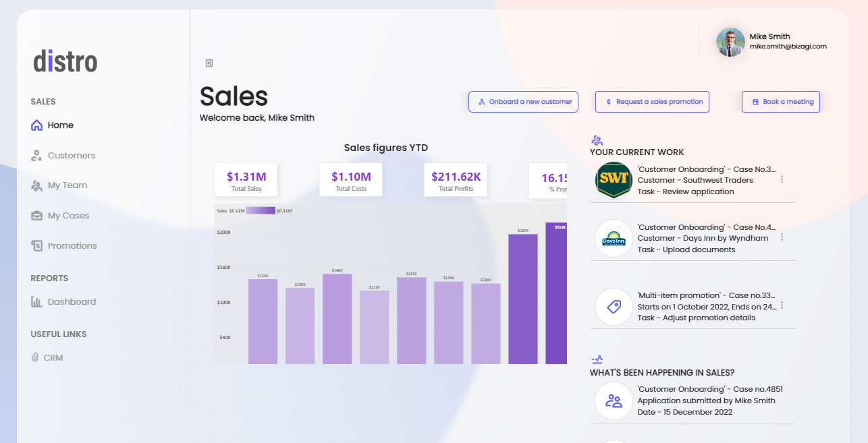Click the Days Inn logo
The width and height of the screenshot is (868, 443).
[614, 238]
